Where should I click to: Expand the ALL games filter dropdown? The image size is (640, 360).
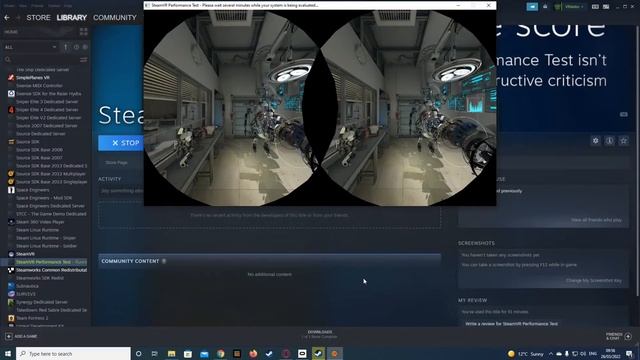point(31,47)
